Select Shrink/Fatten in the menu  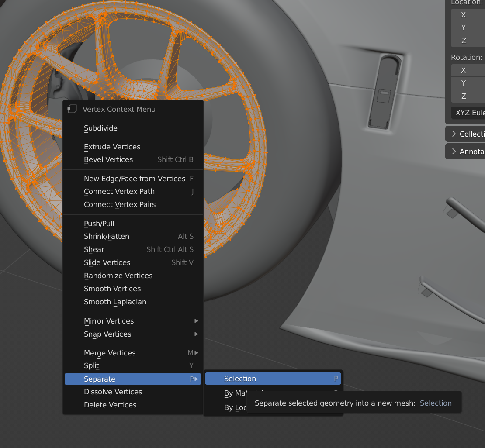pos(107,236)
